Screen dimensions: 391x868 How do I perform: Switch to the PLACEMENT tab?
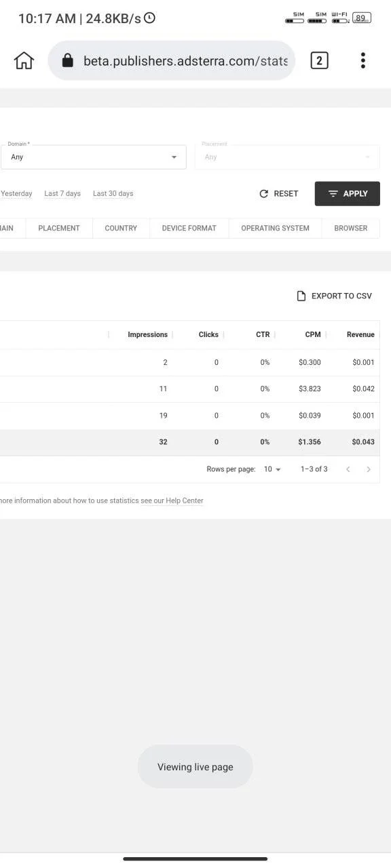click(x=59, y=228)
